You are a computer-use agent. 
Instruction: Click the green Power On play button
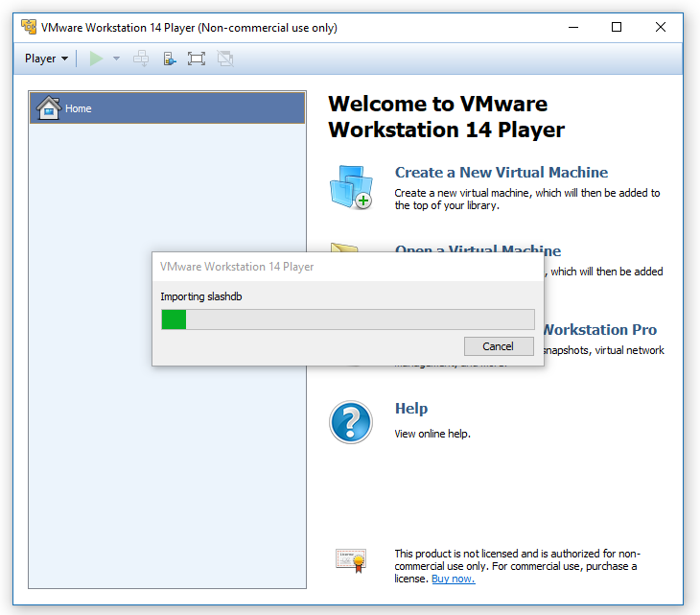[x=96, y=59]
